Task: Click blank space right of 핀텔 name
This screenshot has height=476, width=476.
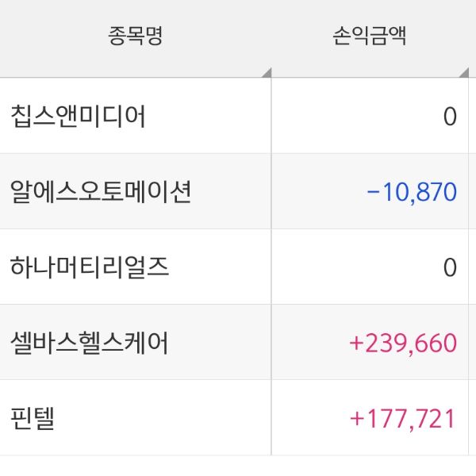Action: (x=159, y=418)
